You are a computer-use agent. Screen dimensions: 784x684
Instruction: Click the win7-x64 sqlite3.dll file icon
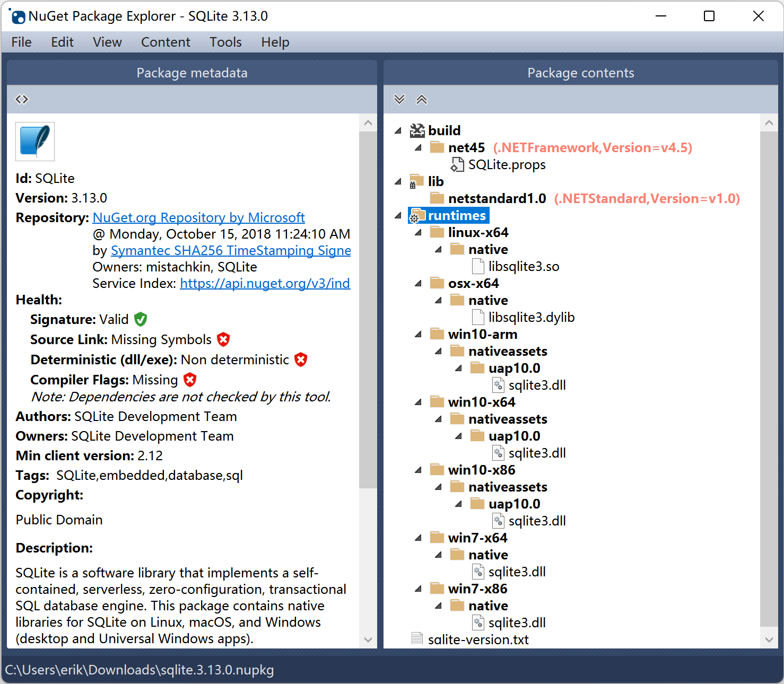(x=478, y=572)
